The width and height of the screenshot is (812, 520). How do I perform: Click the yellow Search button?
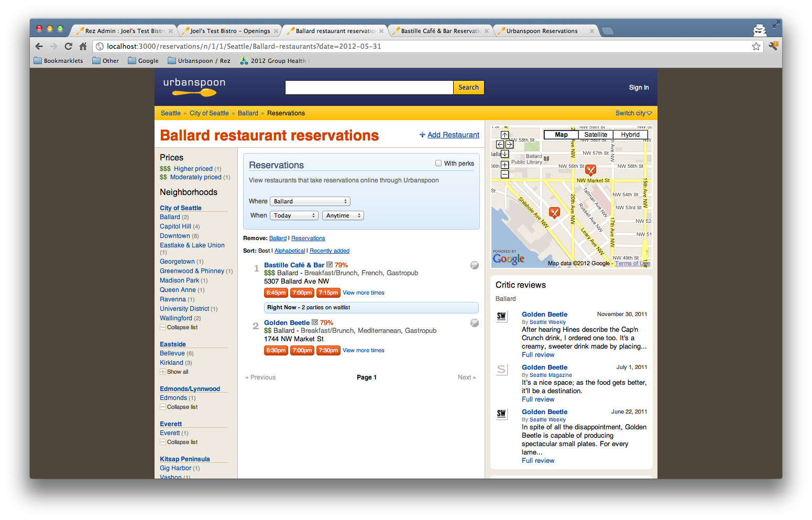pos(468,88)
